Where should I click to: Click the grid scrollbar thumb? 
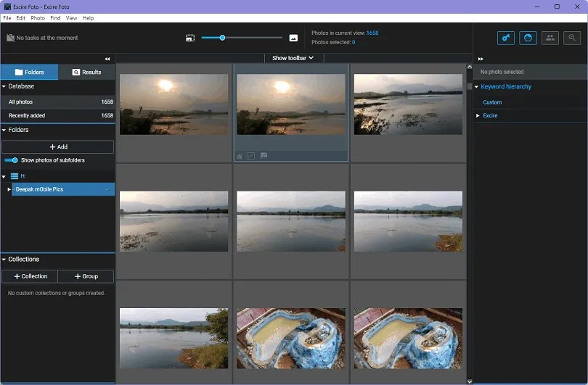(x=470, y=86)
